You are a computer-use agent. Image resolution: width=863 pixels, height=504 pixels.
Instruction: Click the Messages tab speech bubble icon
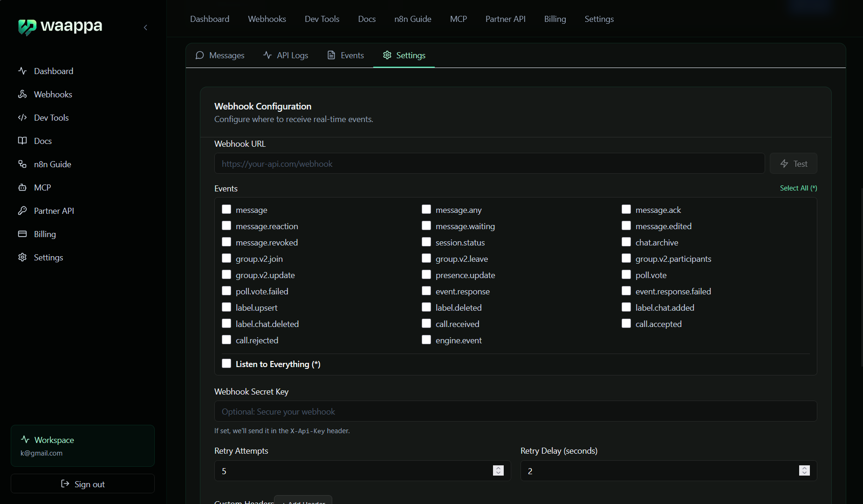click(x=200, y=55)
